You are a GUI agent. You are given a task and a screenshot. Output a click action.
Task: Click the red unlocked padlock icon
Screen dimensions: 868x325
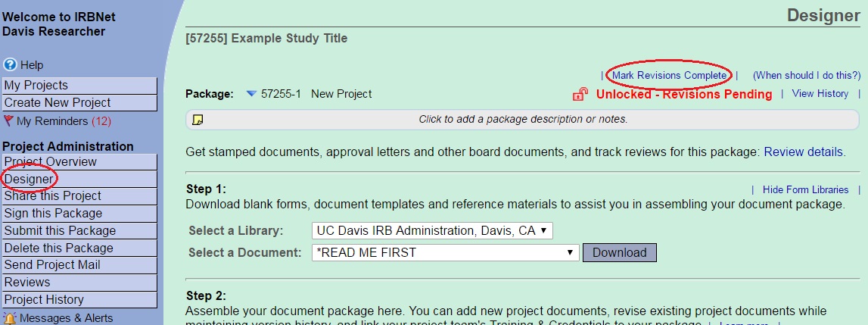click(x=580, y=95)
